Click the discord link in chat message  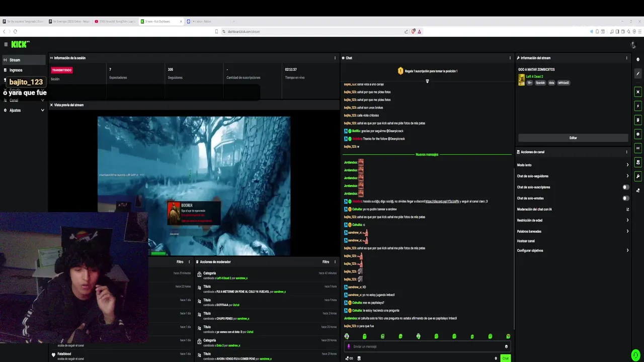(x=442, y=202)
